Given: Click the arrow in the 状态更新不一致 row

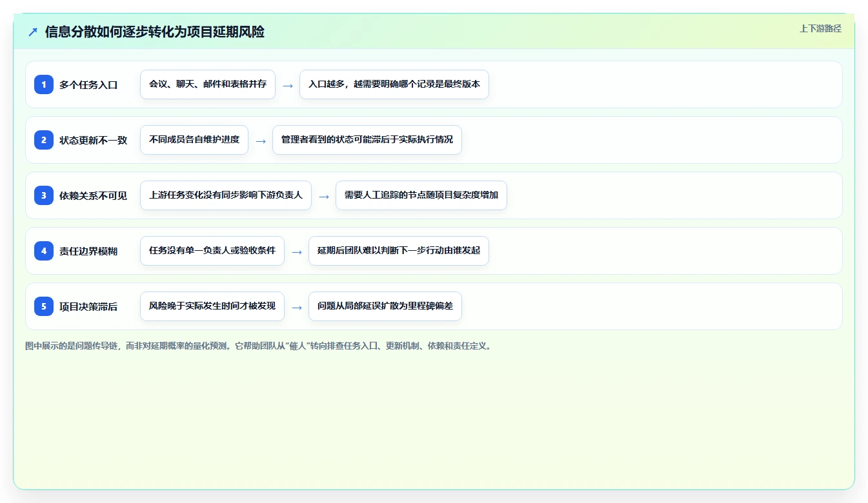Looking at the screenshot, I should click(261, 141).
